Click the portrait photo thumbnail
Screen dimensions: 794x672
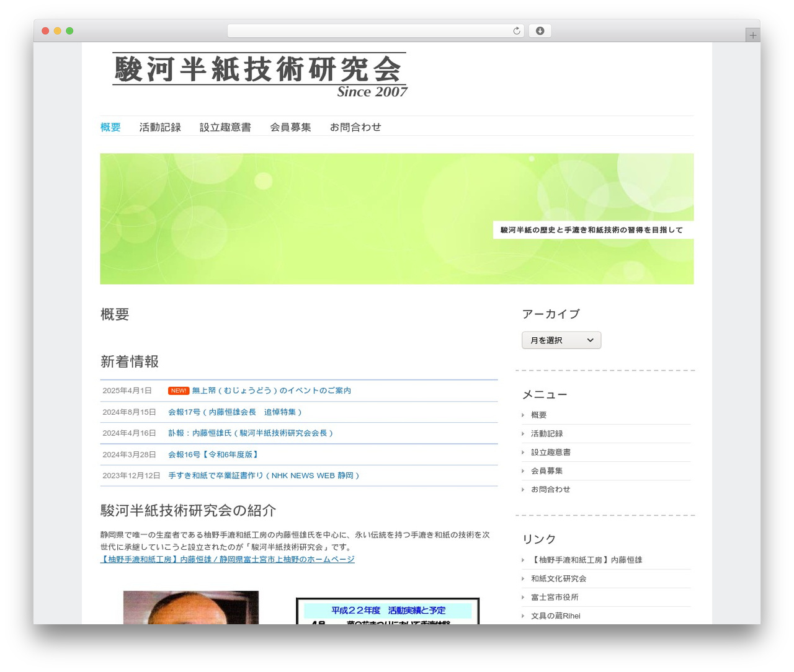[191, 608]
